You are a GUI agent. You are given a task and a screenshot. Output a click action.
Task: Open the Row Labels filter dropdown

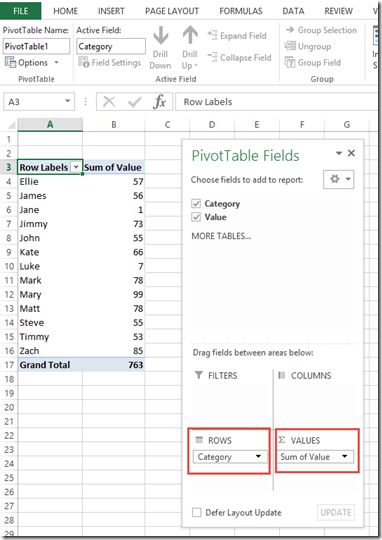click(76, 167)
